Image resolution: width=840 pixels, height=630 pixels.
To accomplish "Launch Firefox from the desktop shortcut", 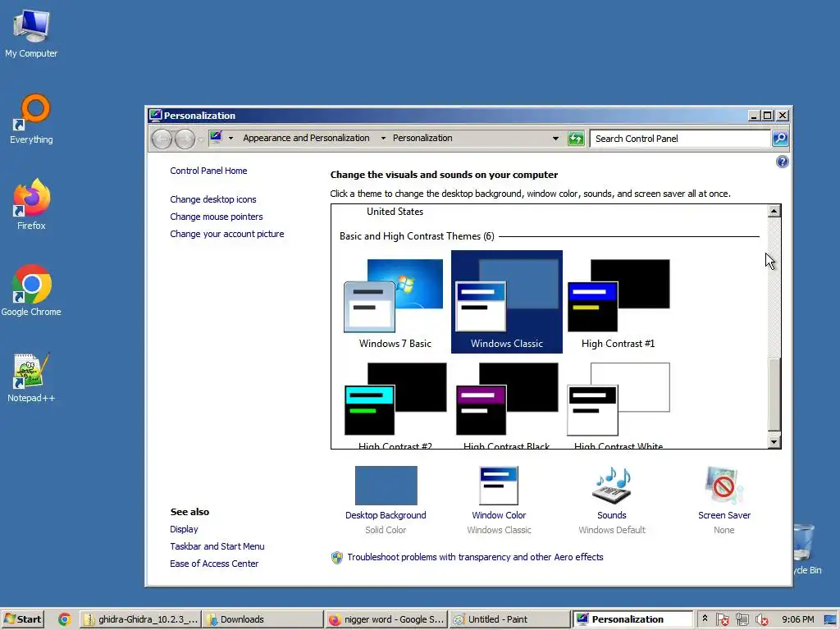I will (31, 204).
